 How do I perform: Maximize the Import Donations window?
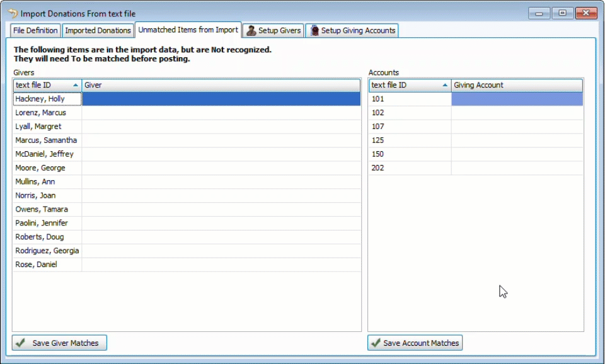(x=562, y=13)
